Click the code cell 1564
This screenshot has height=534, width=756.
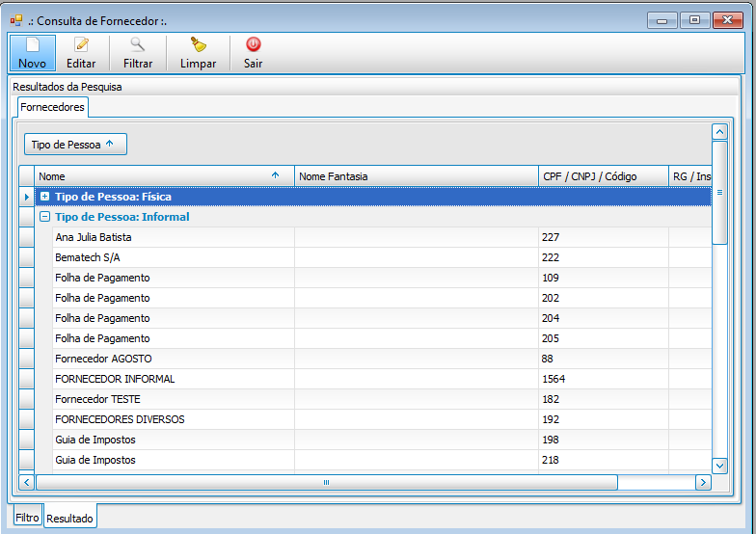point(604,379)
